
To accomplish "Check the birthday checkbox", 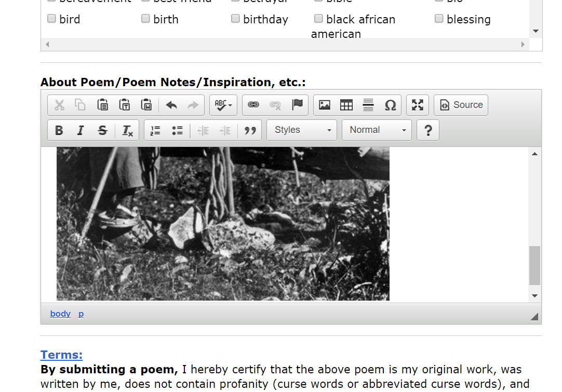I will 235,18.
